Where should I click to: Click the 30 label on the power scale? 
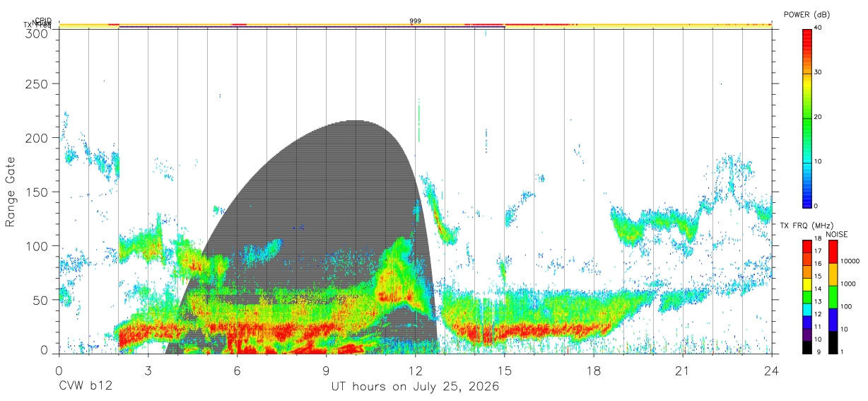pos(818,72)
